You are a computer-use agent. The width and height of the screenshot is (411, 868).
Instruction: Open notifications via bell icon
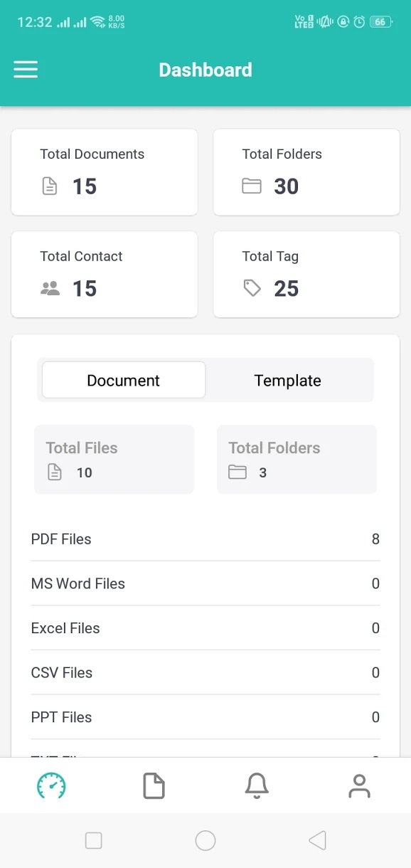(x=257, y=785)
